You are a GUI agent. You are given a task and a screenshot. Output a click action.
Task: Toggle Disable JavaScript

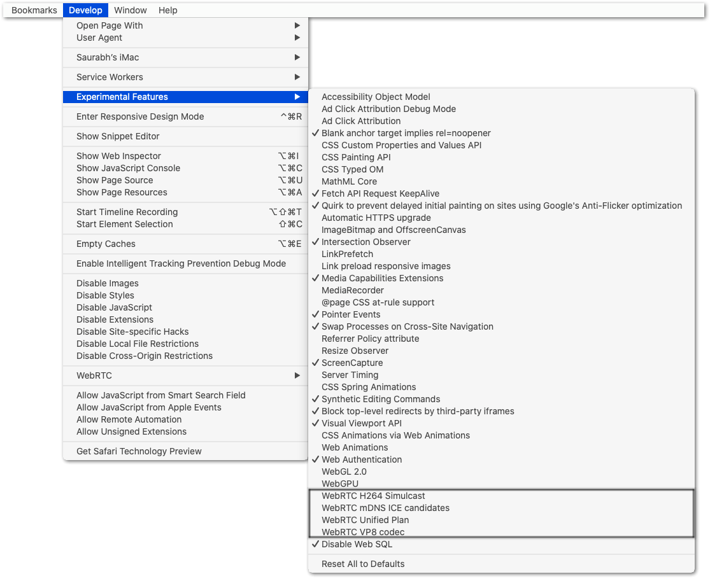coord(186,308)
